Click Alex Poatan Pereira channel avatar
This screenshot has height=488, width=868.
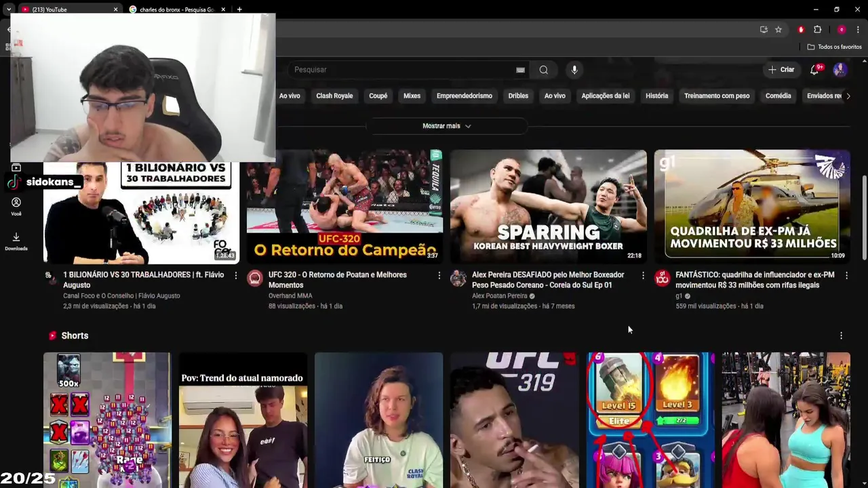(458, 278)
